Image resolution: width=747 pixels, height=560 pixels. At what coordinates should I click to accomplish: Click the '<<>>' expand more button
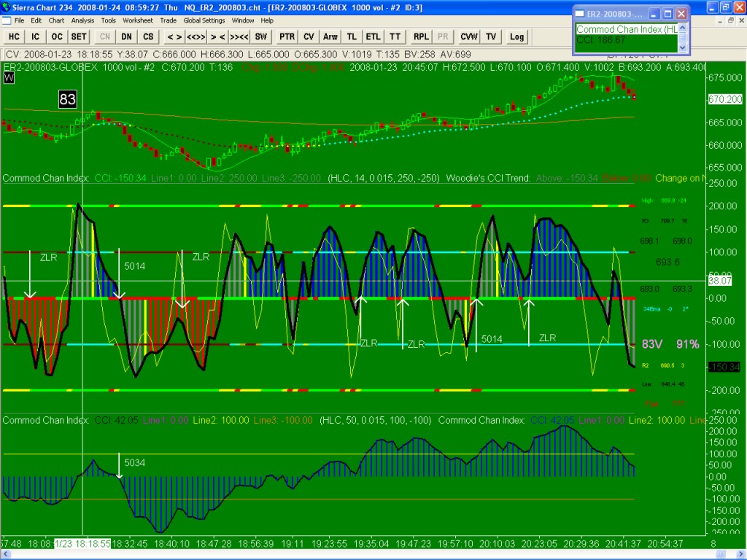tap(196, 36)
